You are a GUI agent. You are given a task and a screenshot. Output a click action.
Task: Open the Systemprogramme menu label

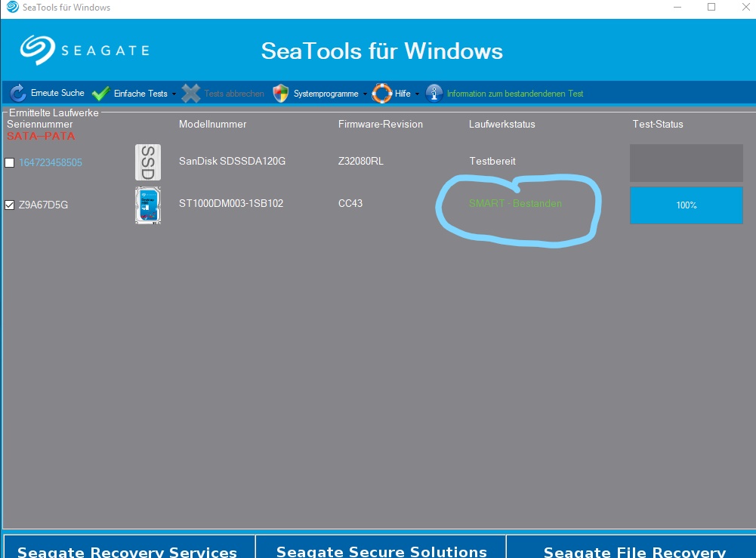pyautogui.click(x=326, y=94)
